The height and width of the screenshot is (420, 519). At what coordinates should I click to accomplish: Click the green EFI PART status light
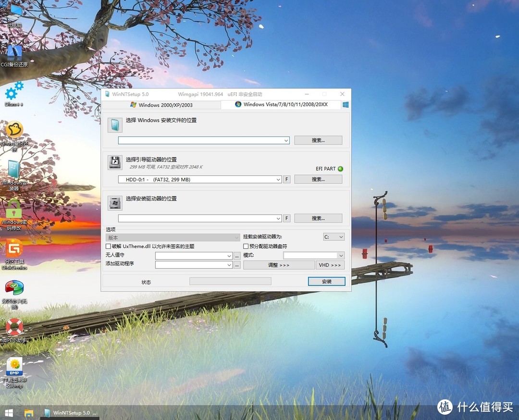pyautogui.click(x=340, y=169)
